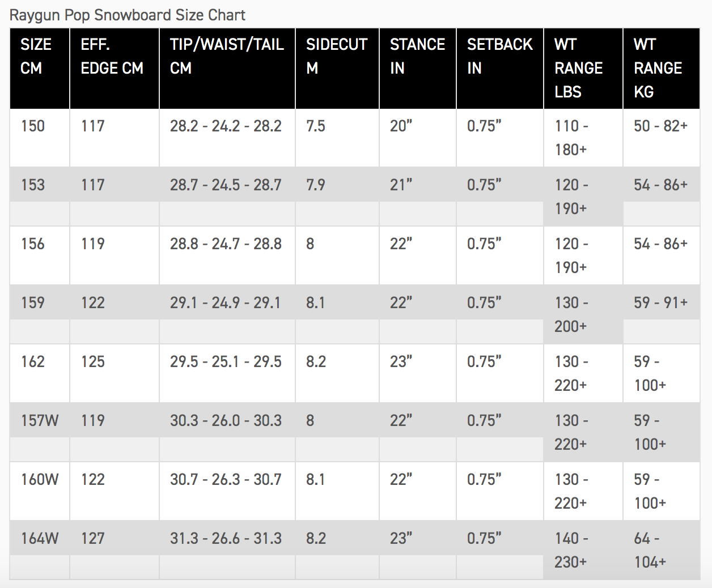
Task: Select the 164W size cell
Action: [x=40, y=538]
